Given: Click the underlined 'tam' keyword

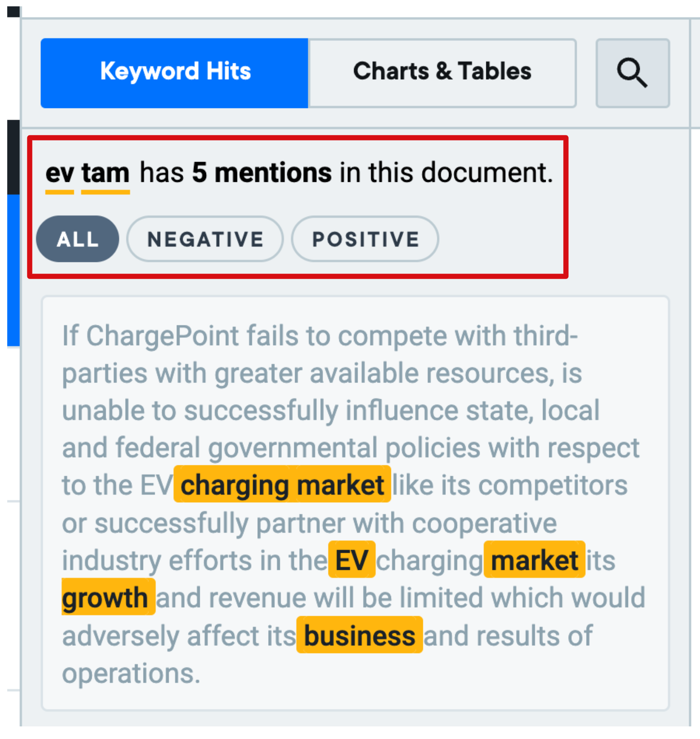Looking at the screenshot, I should (105, 174).
